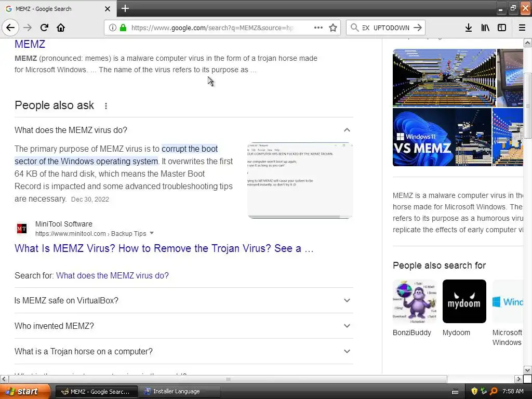This screenshot has width=532, height=399.
Task: Submit search with the arrow button
Action: coord(418,28)
